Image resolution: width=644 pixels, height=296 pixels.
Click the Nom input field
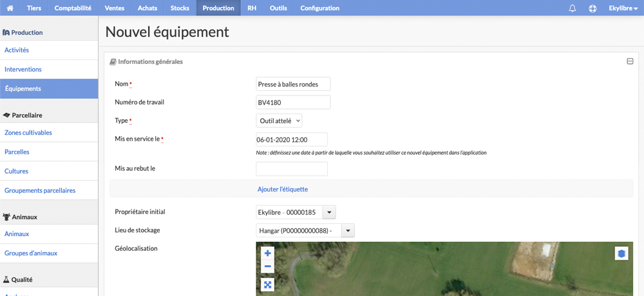point(293,84)
